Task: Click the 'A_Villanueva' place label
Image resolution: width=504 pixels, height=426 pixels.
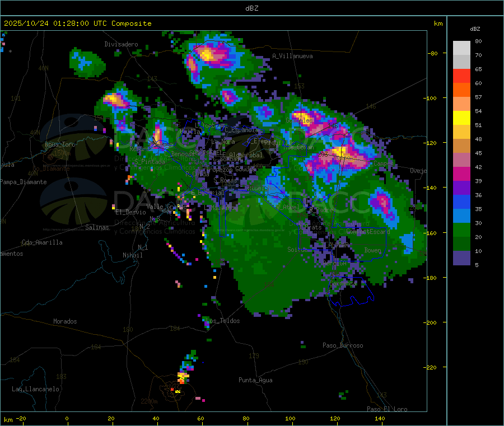Action: click(x=292, y=56)
